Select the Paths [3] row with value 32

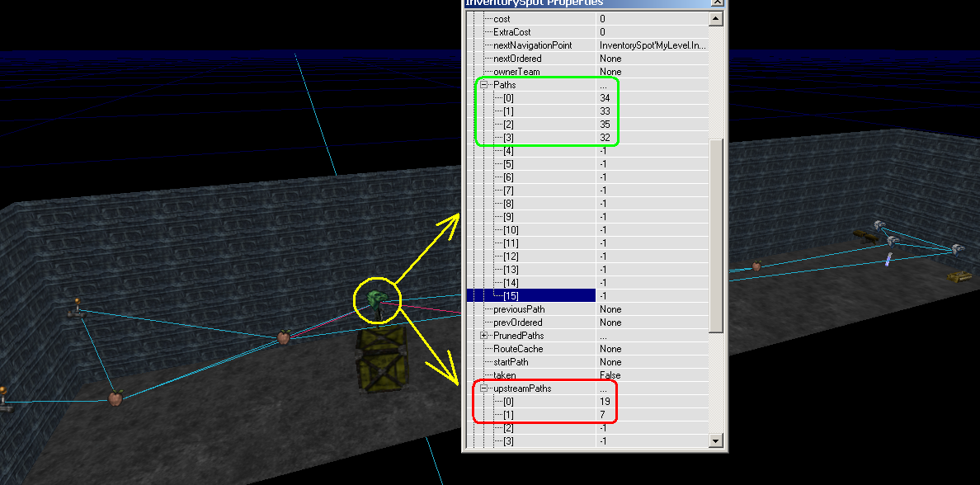(587, 138)
